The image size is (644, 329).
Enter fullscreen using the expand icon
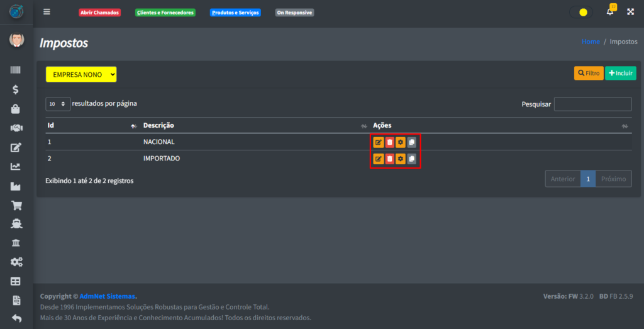(x=630, y=12)
